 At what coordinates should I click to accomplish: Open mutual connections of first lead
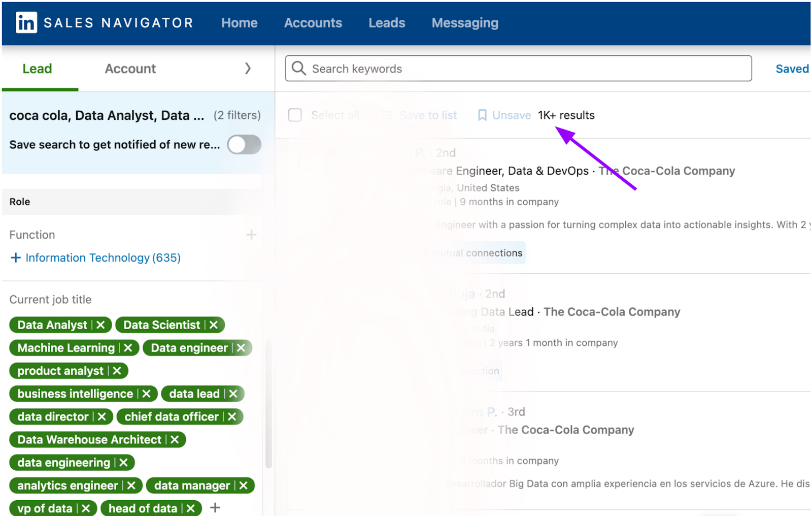point(473,253)
